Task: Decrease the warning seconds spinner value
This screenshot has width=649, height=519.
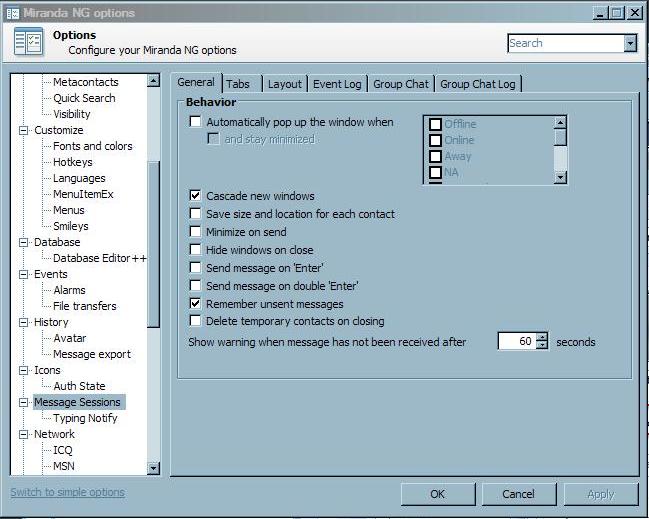Action: point(542,345)
